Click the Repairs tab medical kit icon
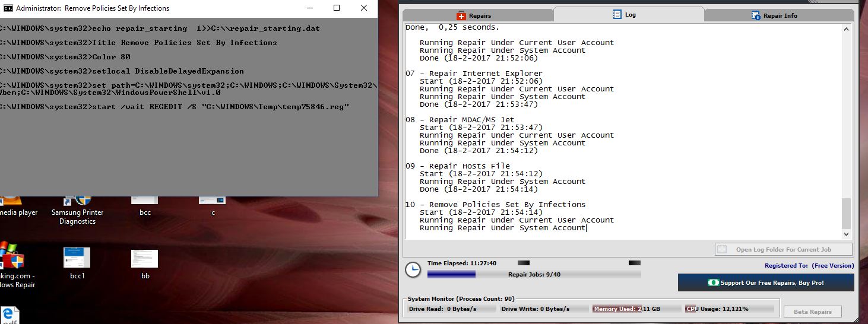 pos(461,15)
